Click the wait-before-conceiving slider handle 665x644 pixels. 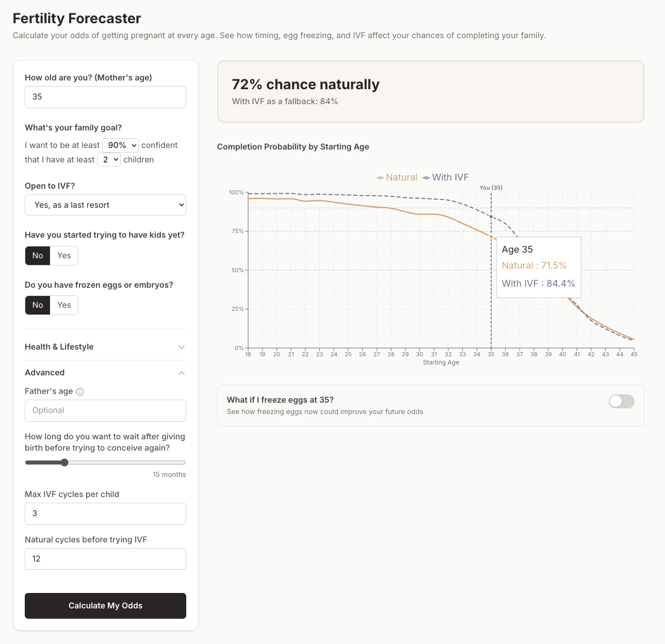(64, 463)
